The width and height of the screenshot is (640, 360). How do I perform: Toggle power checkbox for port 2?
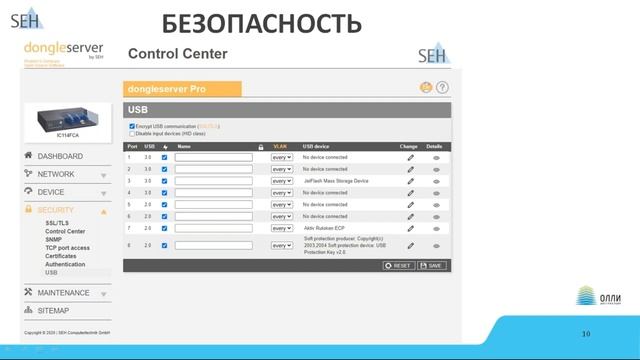[x=164, y=169]
